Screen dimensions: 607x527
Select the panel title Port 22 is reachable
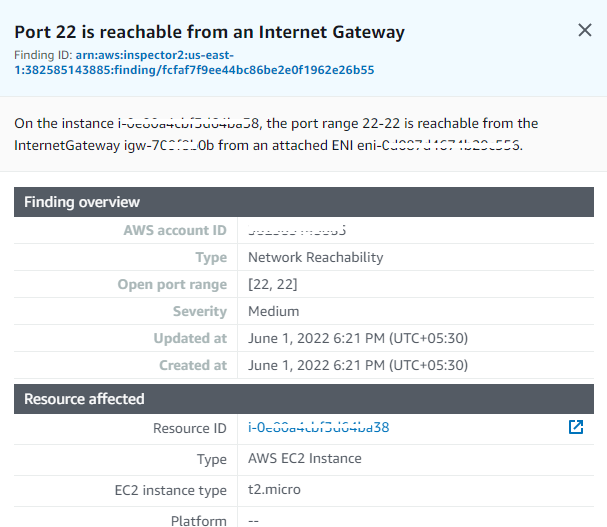[x=209, y=32]
